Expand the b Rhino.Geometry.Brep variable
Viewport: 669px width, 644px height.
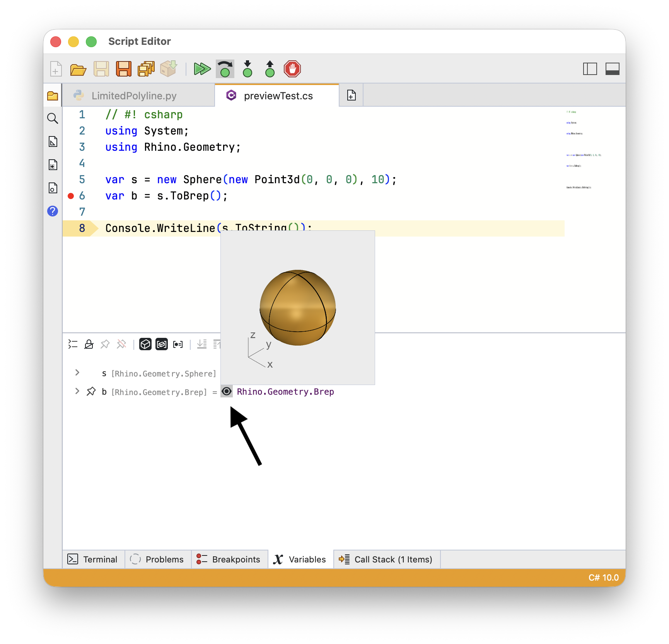[77, 391]
